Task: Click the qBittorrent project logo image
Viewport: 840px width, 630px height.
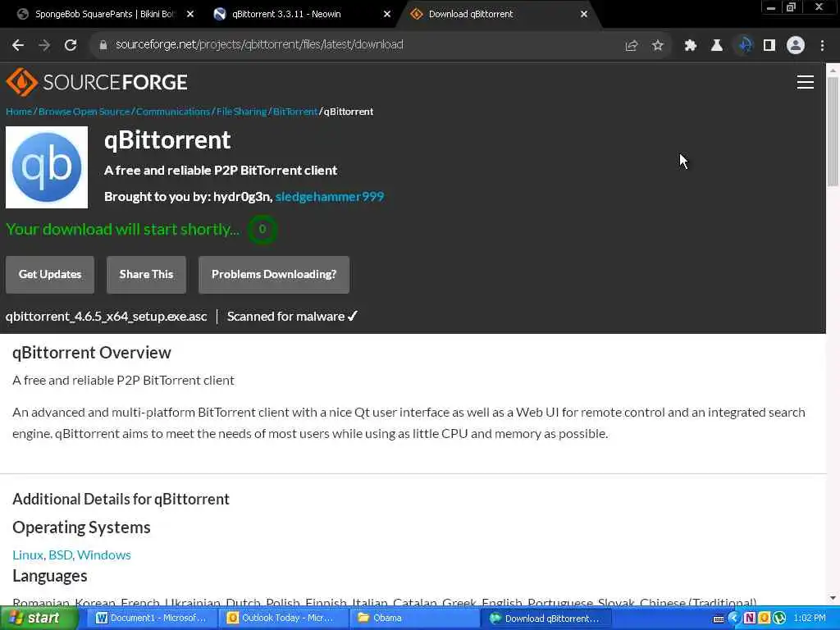Action: click(47, 167)
